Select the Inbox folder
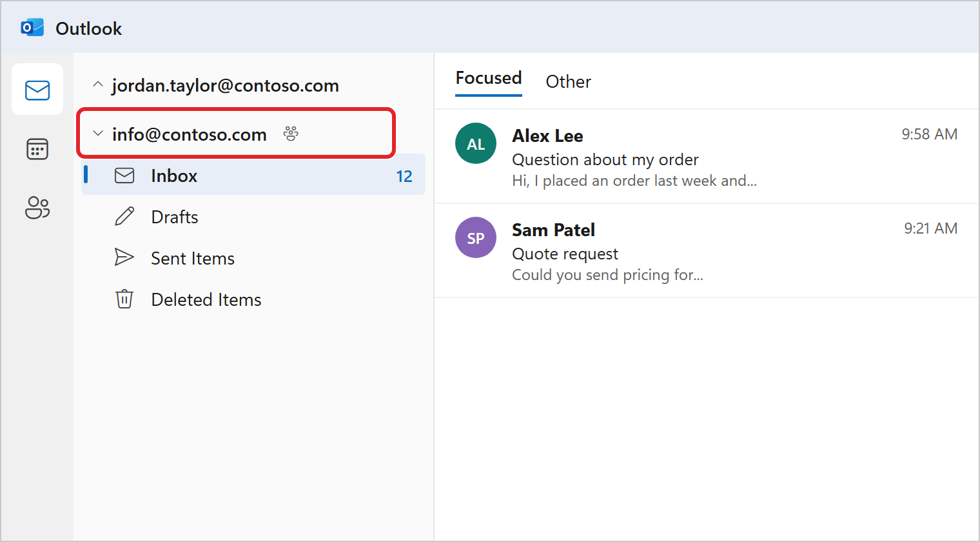Image resolution: width=980 pixels, height=542 pixels. click(253, 174)
